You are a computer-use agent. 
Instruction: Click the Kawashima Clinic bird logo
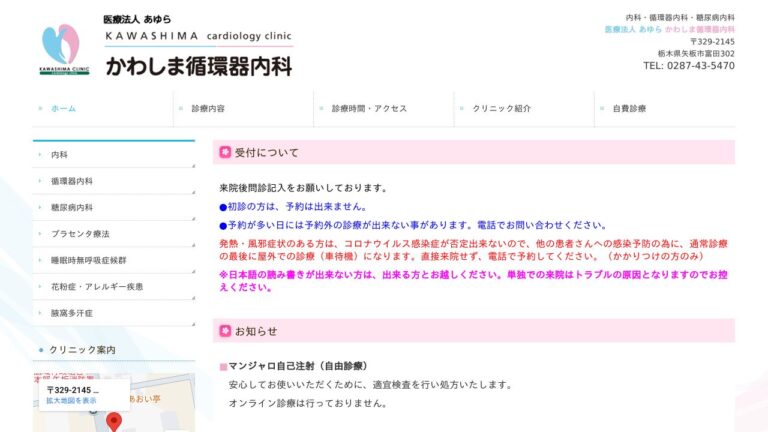pyautogui.click(x=64, y=50)
